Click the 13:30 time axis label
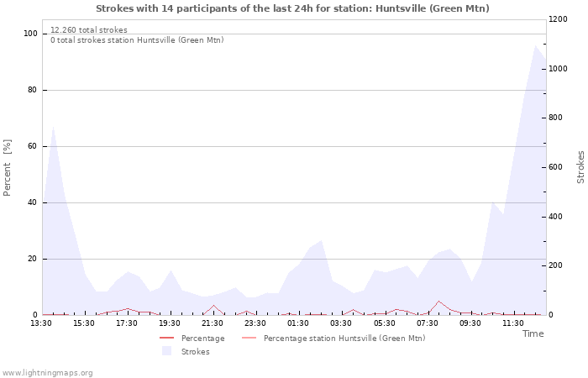Viewport: 588px width, 378px height. (41, 323)
